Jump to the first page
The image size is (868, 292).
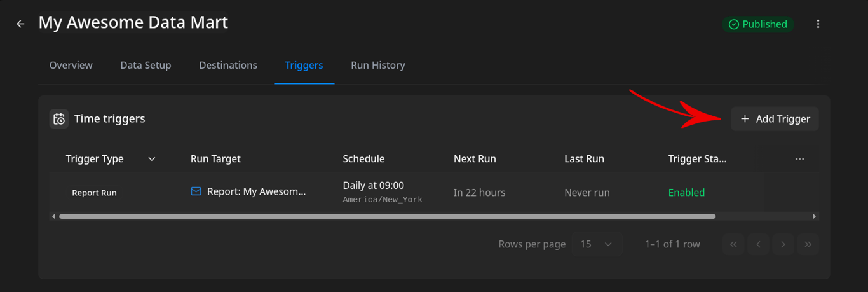pyautogui.click(x=733, y=244)
